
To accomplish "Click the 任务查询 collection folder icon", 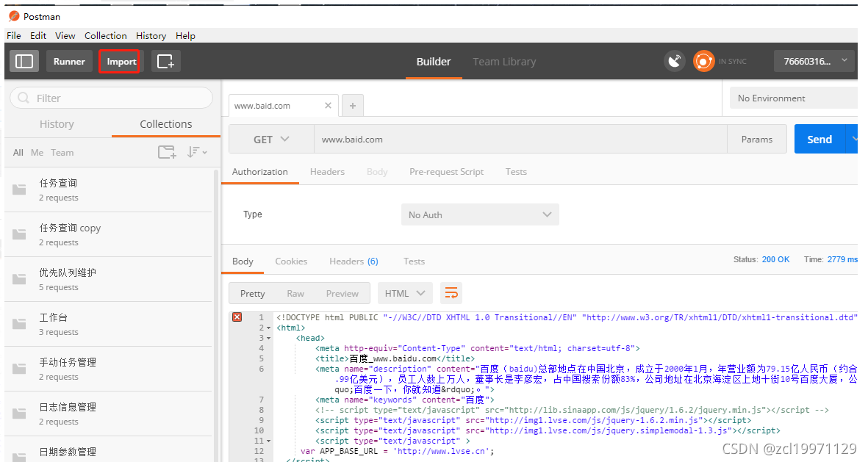I will coord(19,190).
